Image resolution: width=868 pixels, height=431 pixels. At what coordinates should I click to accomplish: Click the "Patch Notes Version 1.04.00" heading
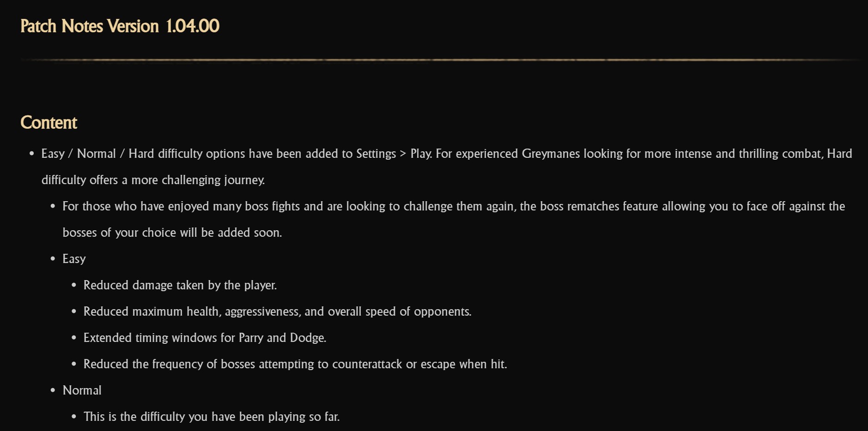pos(120,26)
